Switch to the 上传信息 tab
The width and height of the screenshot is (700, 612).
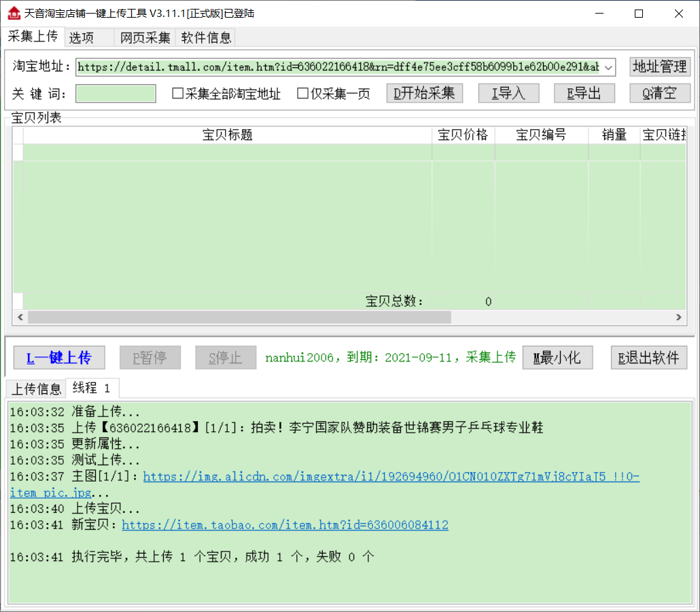pos(36,389)
